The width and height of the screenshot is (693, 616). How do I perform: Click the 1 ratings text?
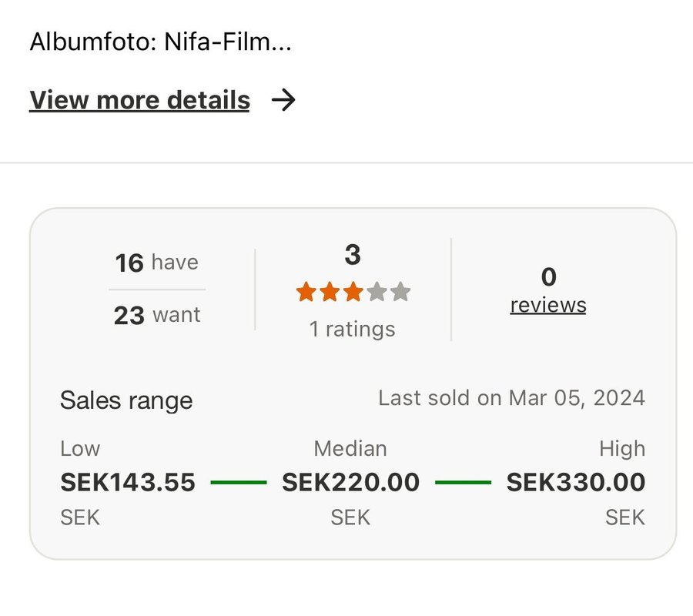(x=352, y=330)
